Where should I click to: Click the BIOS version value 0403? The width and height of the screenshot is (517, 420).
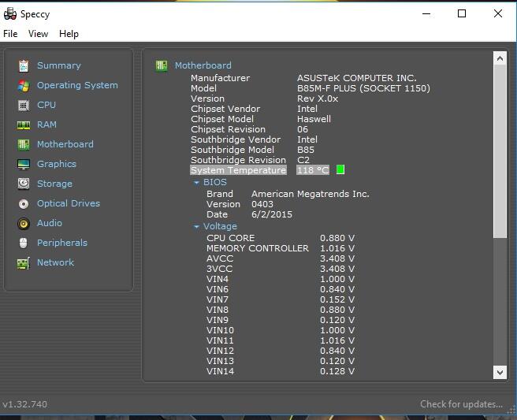pyautogui.click(x=262, y=204)
